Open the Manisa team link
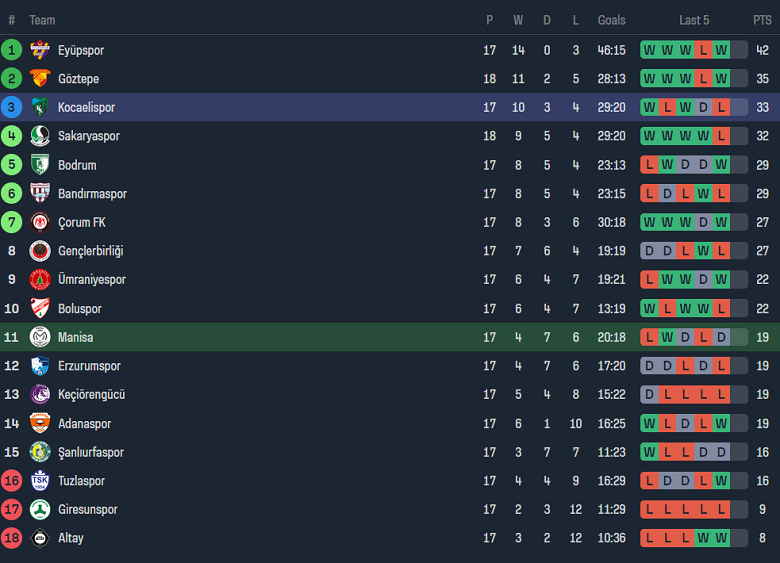Screen dimensions: 780x563 (x=75, y=338)
